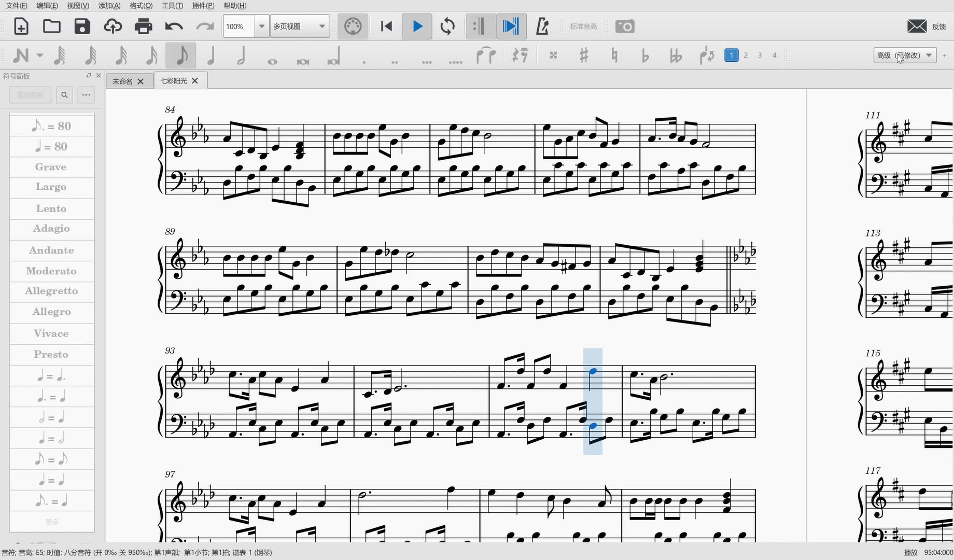Select whole note duration
The height and width of the screenshot is (560, 954).
(272, 61)
